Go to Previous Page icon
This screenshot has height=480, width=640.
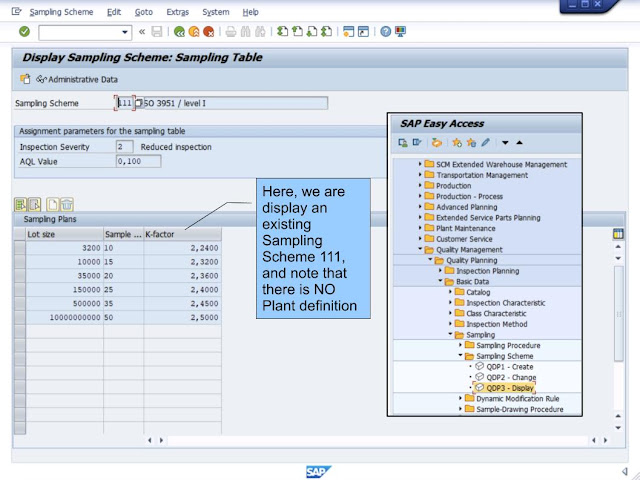(x=297, y=31)
